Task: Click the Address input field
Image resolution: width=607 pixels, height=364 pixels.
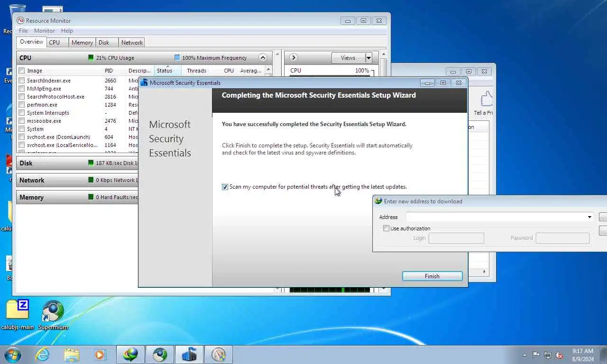Action: coord(497,217)
